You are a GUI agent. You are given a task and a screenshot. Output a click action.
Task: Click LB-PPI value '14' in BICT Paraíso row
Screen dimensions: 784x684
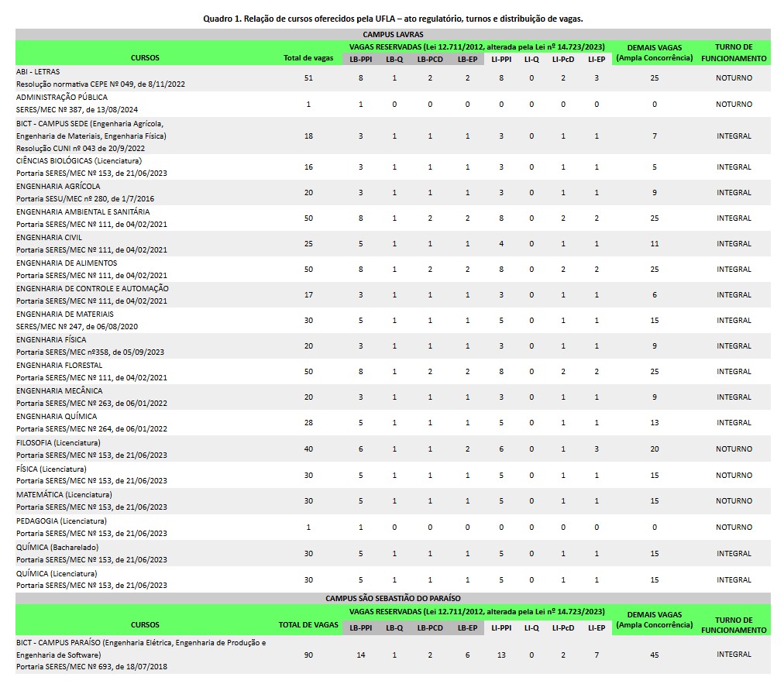[x=360, y=655]
